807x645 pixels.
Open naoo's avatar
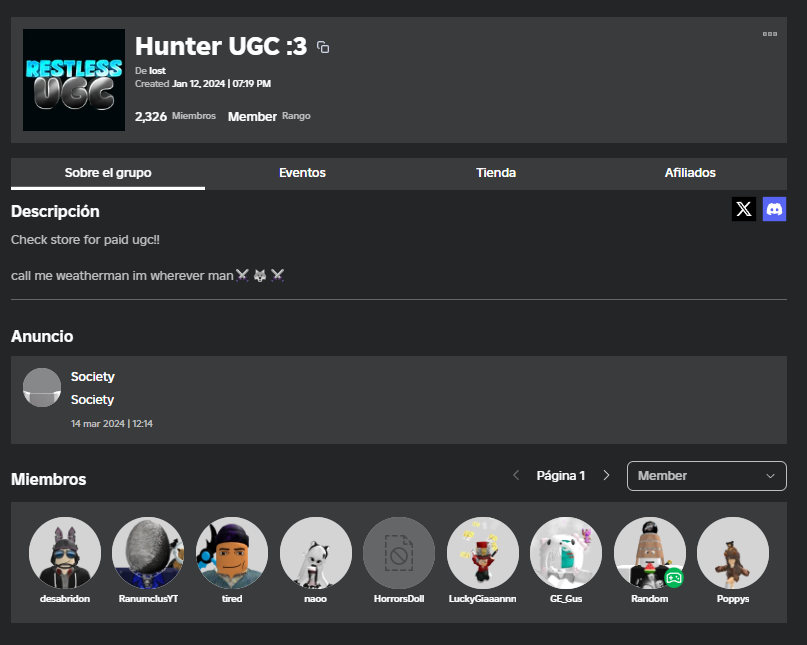tap(315, 553)
